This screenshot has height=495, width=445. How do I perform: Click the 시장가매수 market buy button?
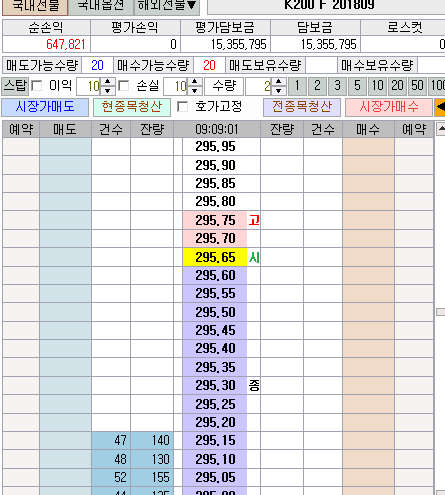tap(389, 107)
